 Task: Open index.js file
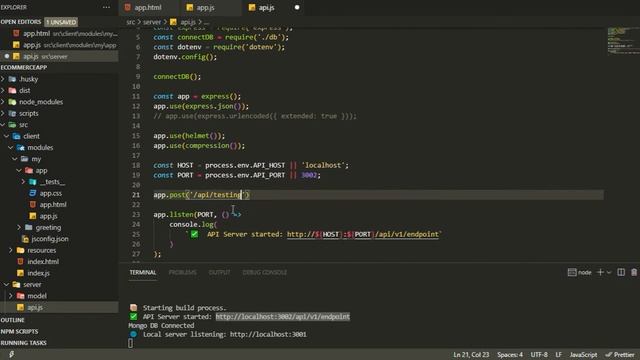tap(38, 273)
